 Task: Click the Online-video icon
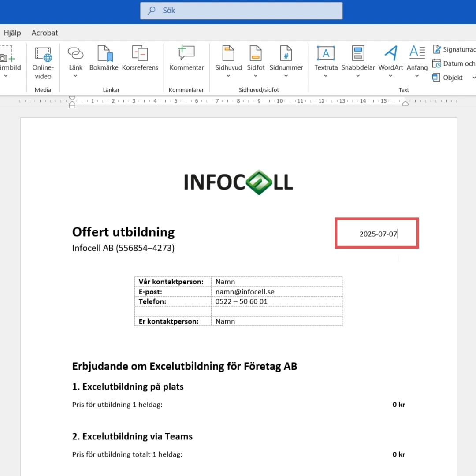click(x=43, y=55)
